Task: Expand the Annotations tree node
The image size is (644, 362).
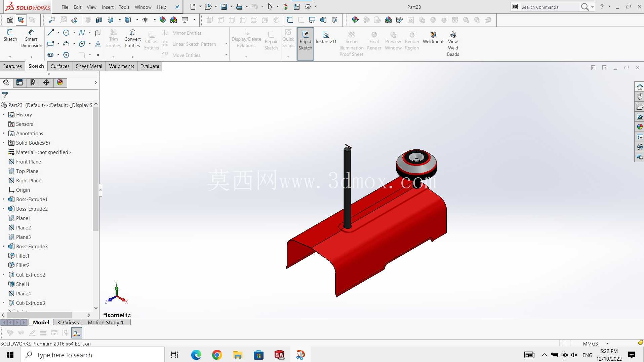Action: [3, 134]
